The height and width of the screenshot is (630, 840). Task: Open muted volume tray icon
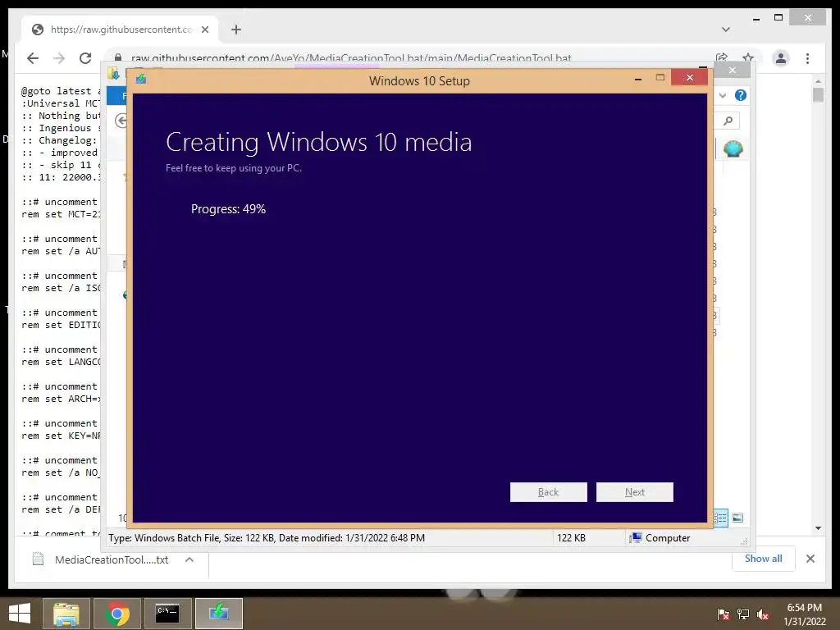763,614
